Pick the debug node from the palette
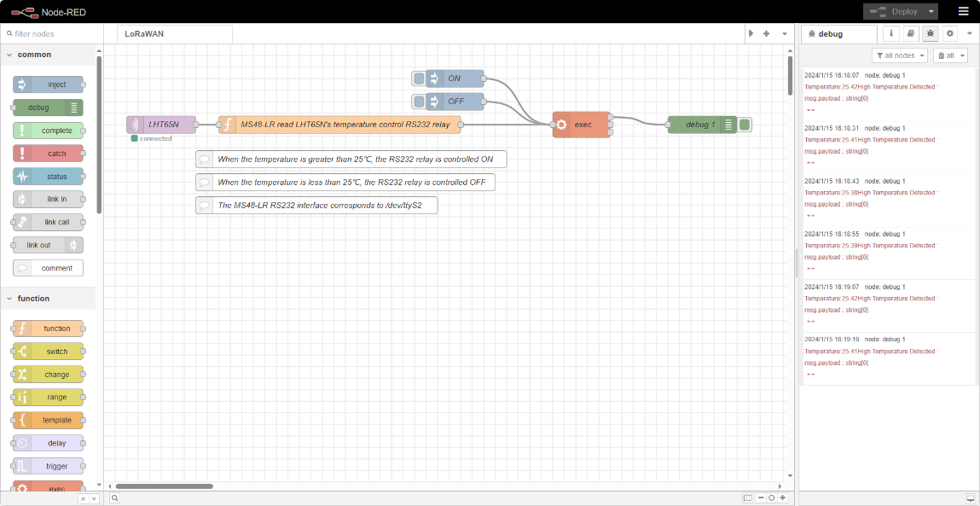Screen dimensions: 980x506 point(48,108)
